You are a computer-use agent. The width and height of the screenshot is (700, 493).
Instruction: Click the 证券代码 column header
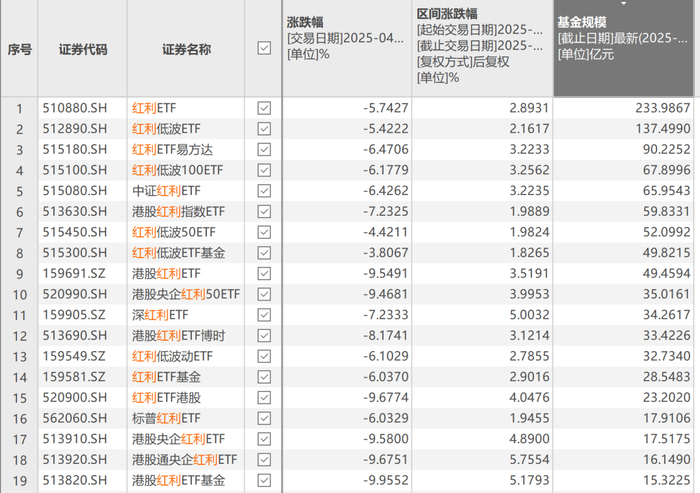coord(83,48)
